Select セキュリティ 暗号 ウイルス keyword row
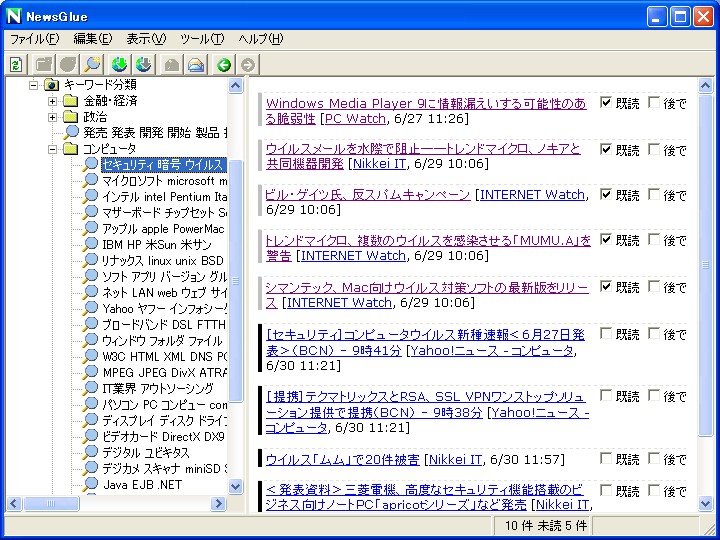Viewport: 720px width, 540px height. [163, 164]
